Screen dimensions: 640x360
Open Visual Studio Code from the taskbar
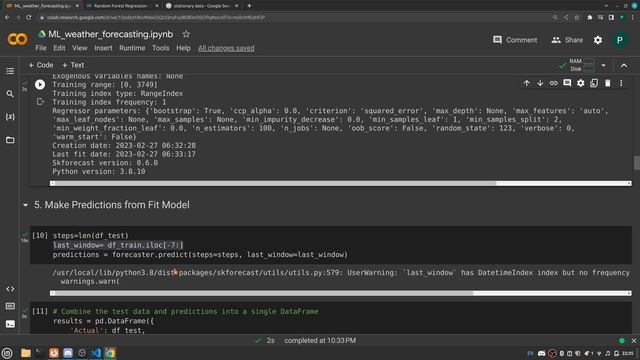click(96, 353)
